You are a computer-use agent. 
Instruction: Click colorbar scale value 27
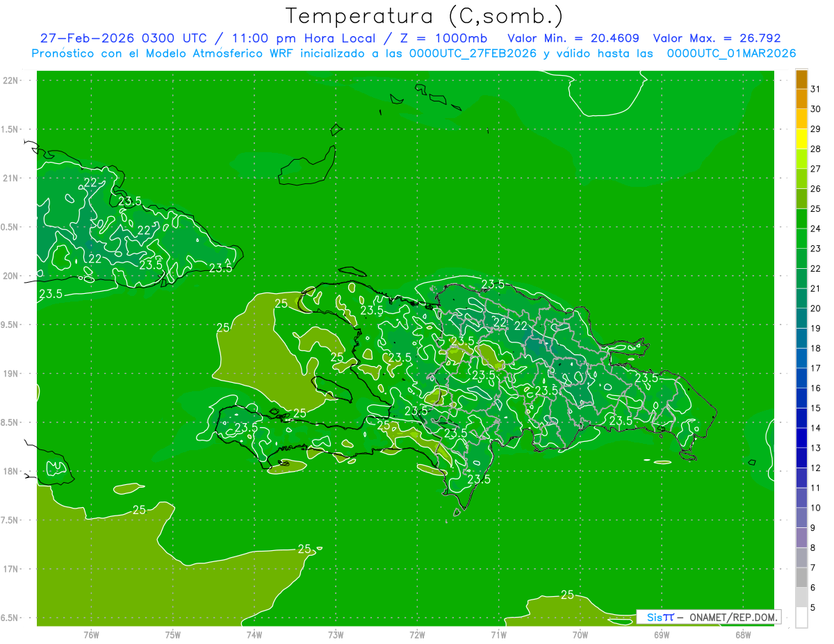pos(816,169)
